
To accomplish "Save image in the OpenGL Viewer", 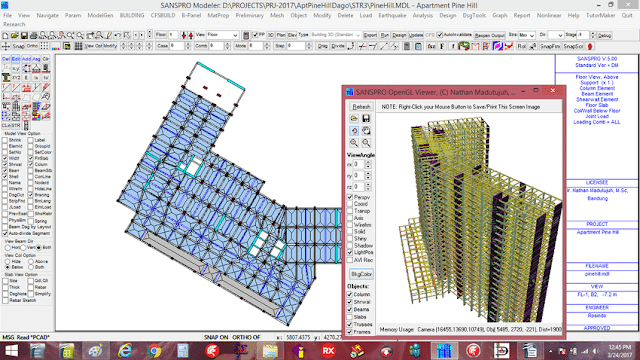I will click(366, 119).
